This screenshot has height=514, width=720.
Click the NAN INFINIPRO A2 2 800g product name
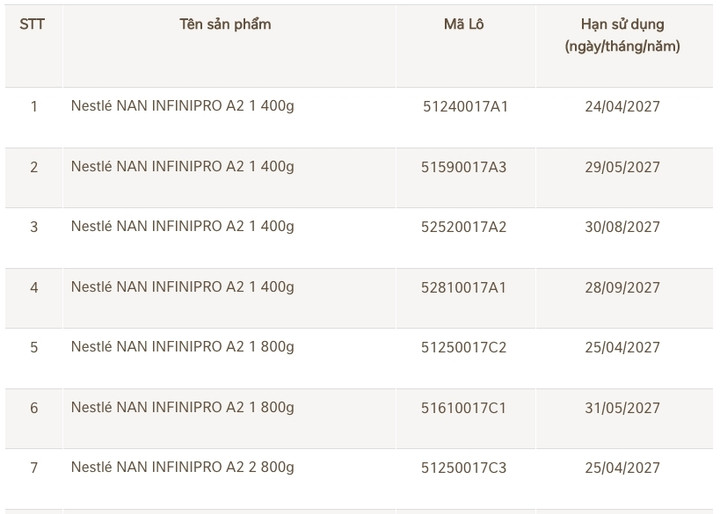(183, 467)
